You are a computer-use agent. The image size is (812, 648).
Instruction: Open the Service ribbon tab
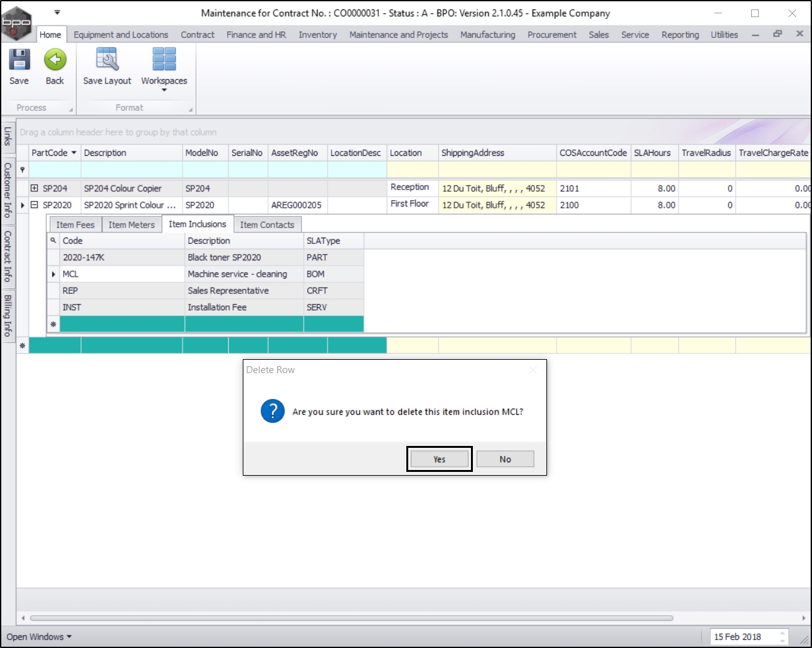635,35
